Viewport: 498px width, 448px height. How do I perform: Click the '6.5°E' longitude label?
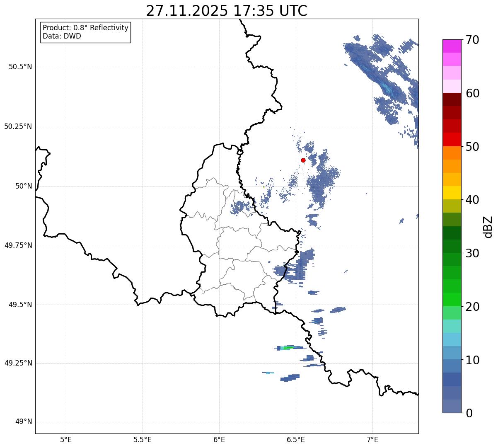pos(296,439)
